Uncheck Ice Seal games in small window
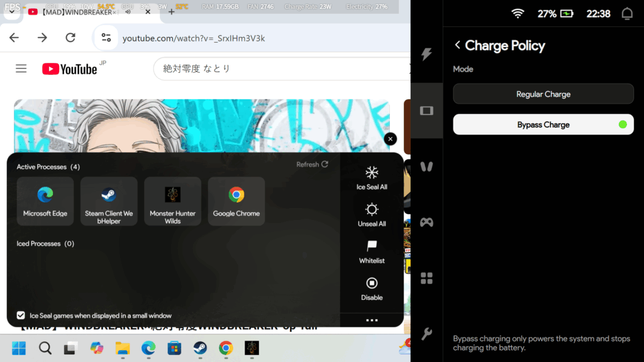This screenshot has width=644, height=362. pyautogui.click(x=21, y=315)
